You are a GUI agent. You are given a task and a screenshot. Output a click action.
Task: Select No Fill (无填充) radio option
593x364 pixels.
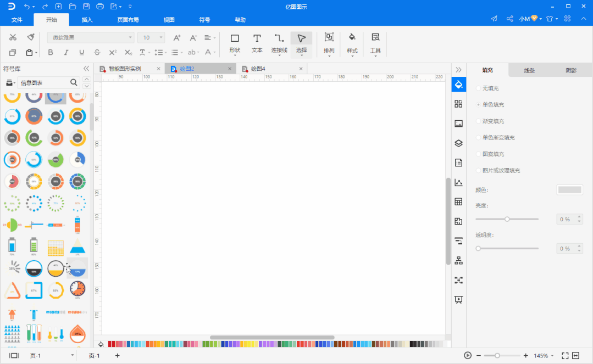tap(478, 88)
